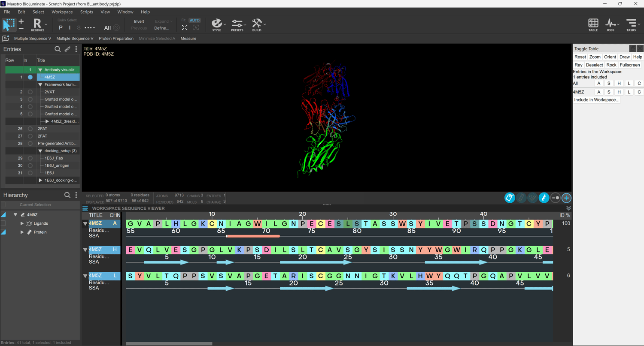The image size is (644, 346).
Task: Open the Style tool in toolbar
Action: (217, 24)
